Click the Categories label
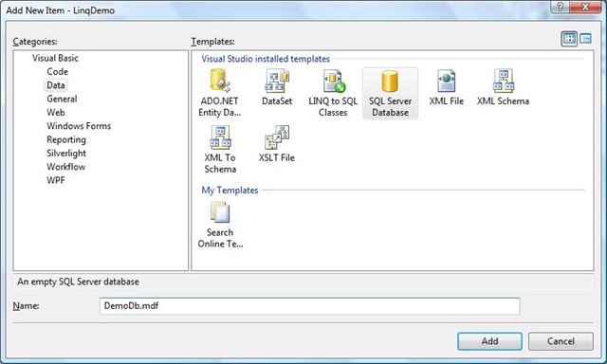The image size is (607, 364). [x=35, y=42]
